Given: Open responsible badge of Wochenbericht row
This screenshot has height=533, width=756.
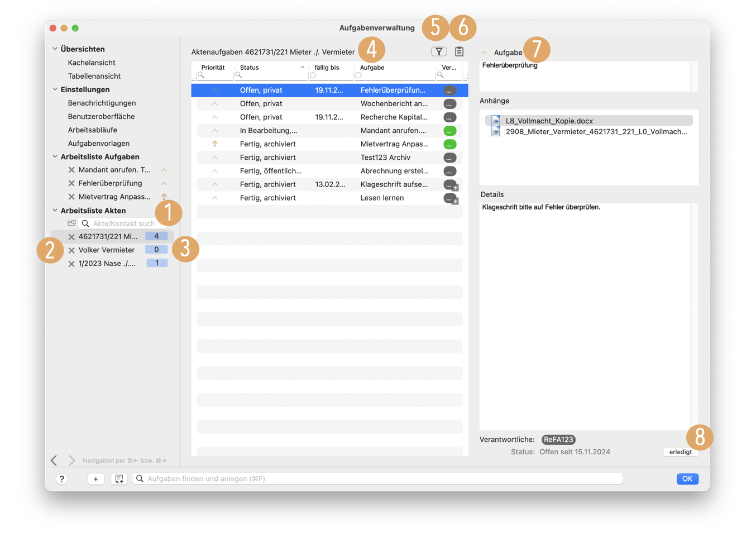Looking at the screenshot, I should point(449,104).
